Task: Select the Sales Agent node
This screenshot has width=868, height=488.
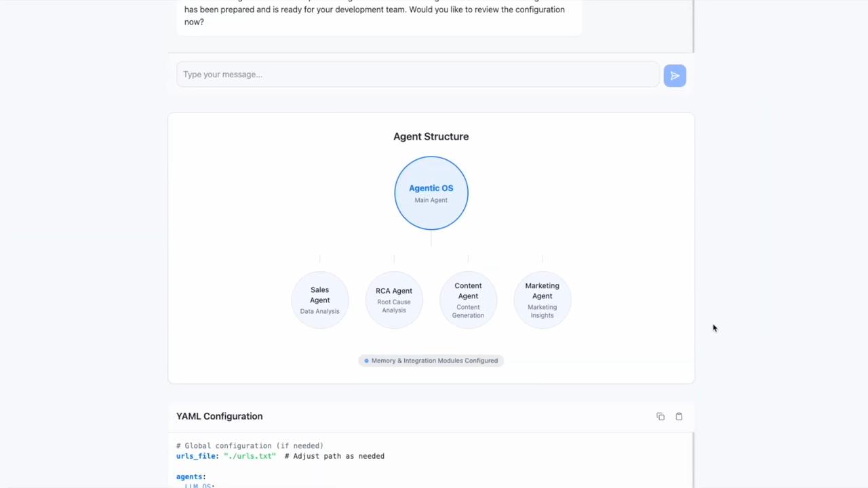Action: pyautogui.click(x=319, y=300)
